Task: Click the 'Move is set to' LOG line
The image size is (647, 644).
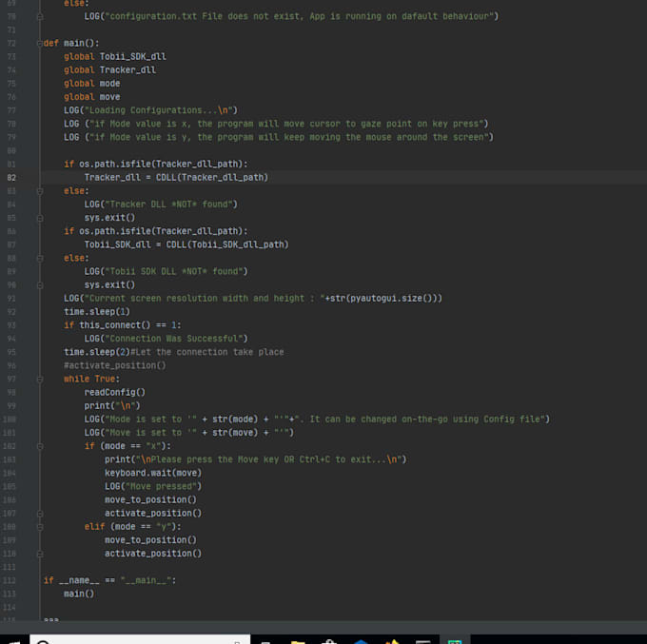Action: click(x=189, y=433)
